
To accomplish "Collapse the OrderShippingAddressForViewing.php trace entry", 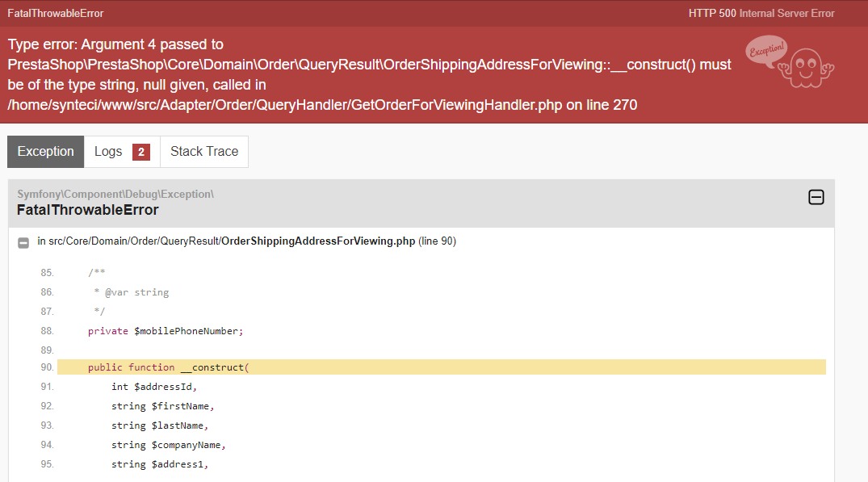I will 23,242.
